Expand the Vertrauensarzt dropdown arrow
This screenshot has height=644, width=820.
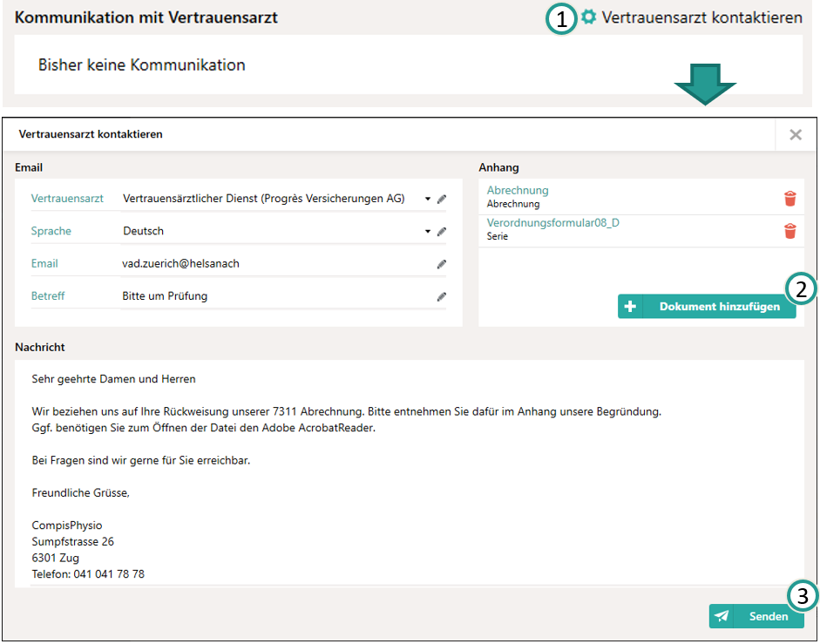coord(428,200)
